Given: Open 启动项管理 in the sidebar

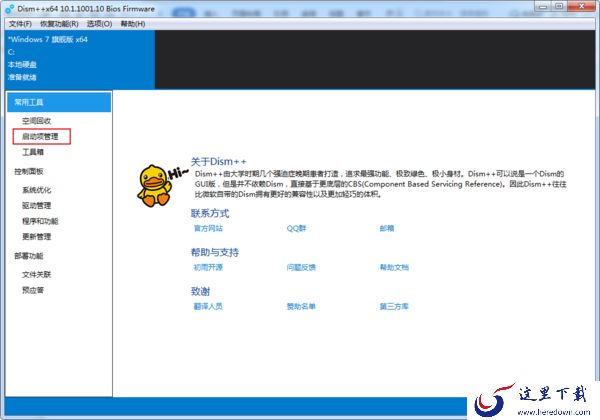Looking at the screenshot, I should pos(40,137).
